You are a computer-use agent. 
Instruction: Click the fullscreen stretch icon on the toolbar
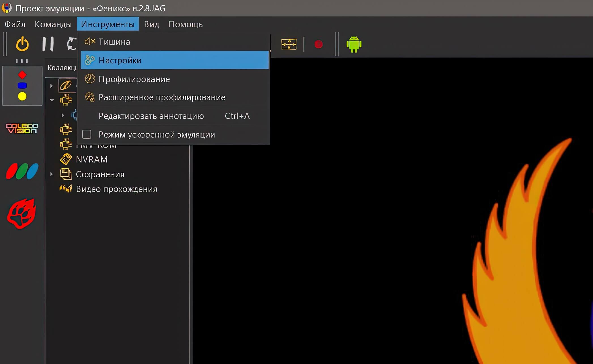point(289,44)
